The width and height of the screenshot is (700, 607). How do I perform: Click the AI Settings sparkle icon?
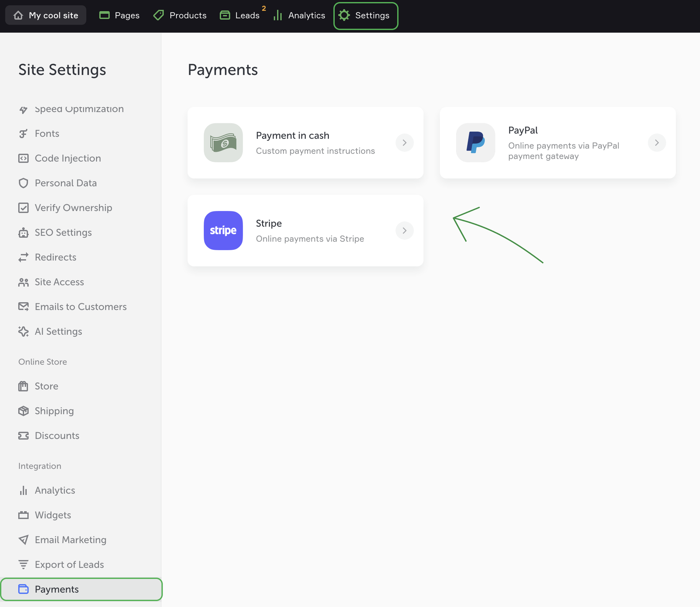pos(23,331)
